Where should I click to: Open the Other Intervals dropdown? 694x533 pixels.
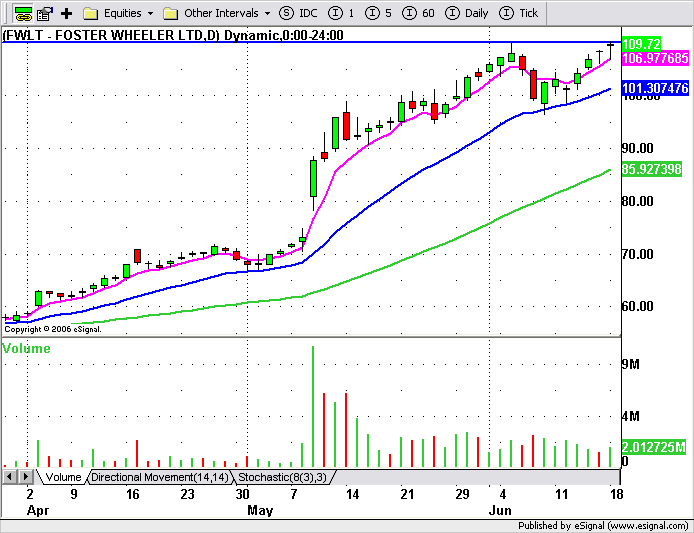coord(267,14)
